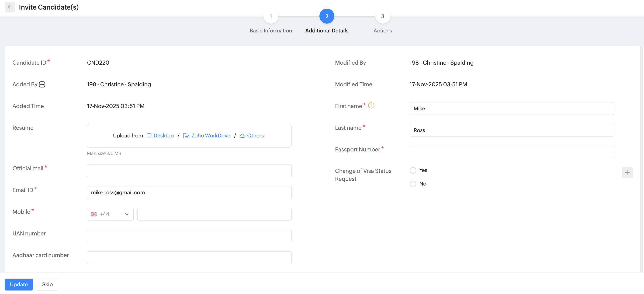The height and width of the screenshot is (294, 644).
Task: Click the Aadhaar card number field
Action: pyautogui.click(x=189, y=257)
